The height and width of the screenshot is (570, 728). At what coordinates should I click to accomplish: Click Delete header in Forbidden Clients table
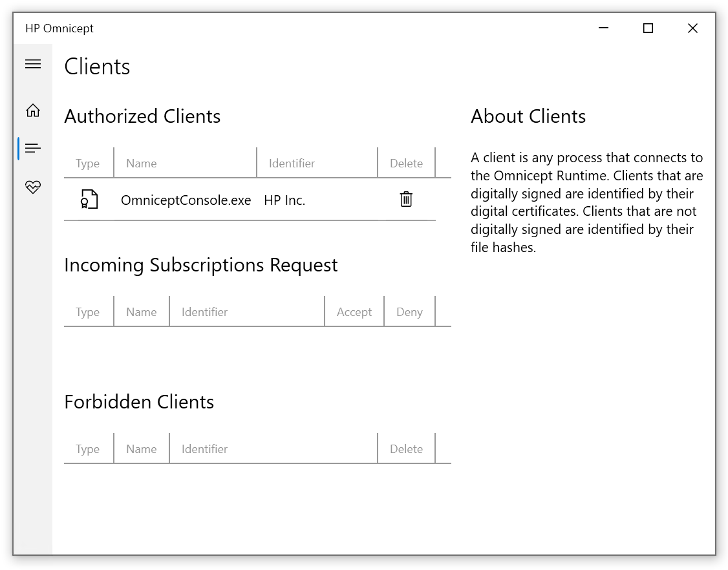(406, 449)
